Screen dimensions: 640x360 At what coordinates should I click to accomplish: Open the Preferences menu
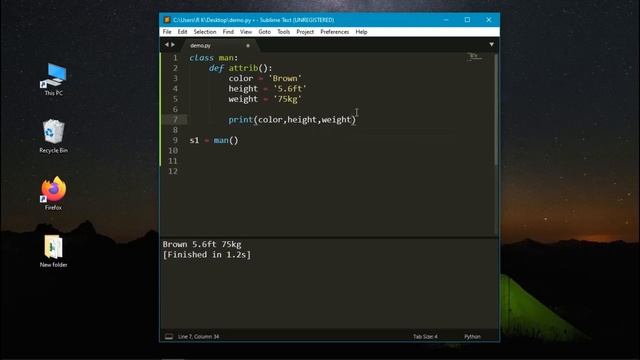[x=334, y=32]
